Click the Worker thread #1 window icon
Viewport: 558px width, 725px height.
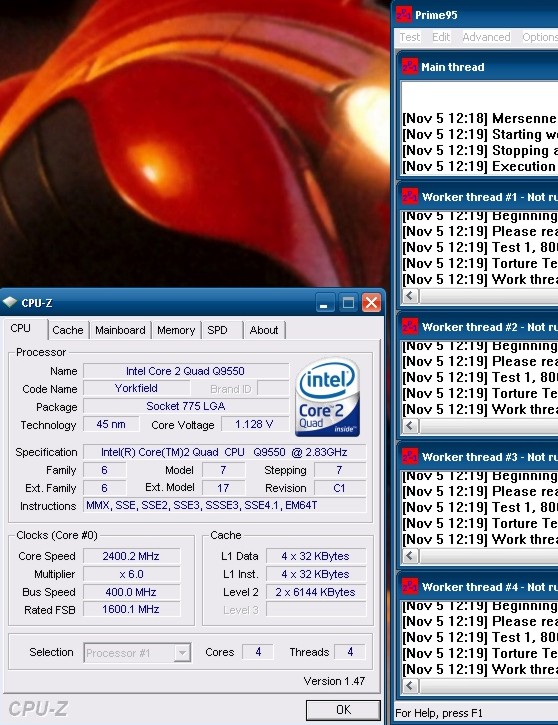[x=410, y=197]
